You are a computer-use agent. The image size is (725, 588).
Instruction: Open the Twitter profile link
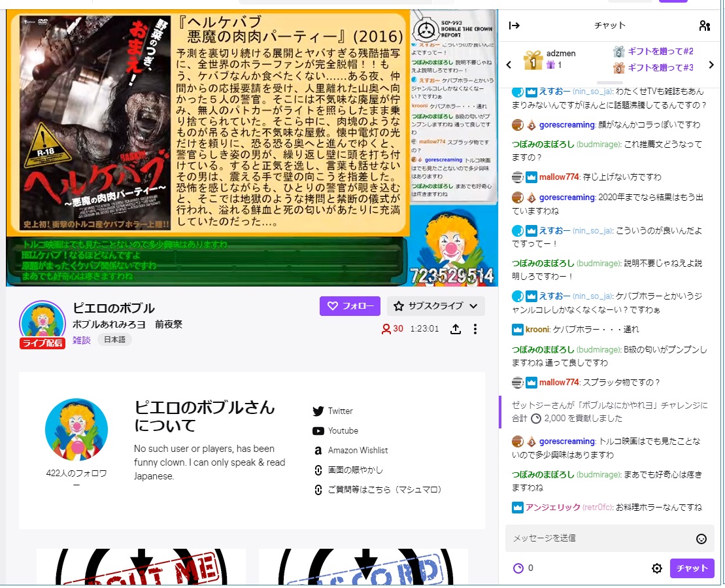340,411
